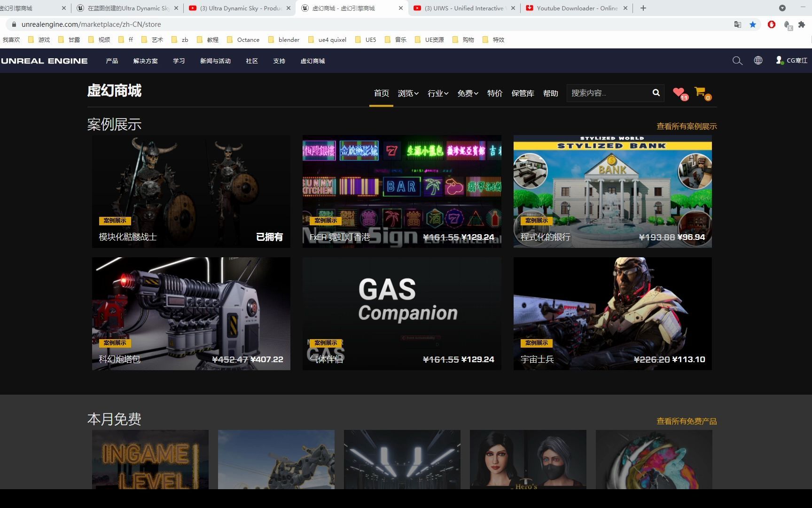Click the 虚幻商城 heading link
Image resolution: width=812 pixels, height=508 pixels.
[x=114, y=90]
